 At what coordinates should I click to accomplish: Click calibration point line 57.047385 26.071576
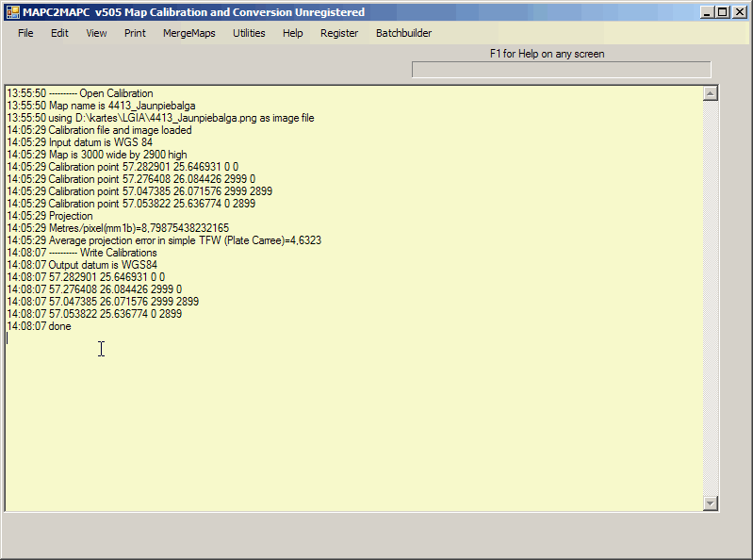(x=139, y=191)
